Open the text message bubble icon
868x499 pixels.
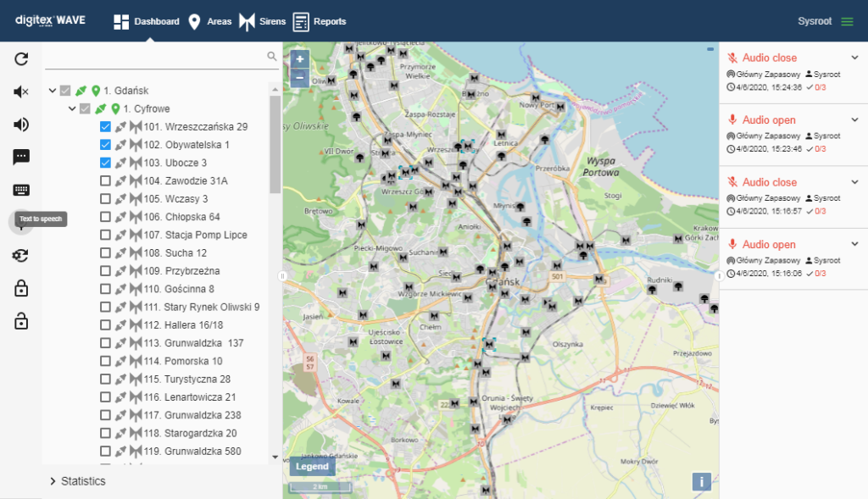click(x=21, y=157)
